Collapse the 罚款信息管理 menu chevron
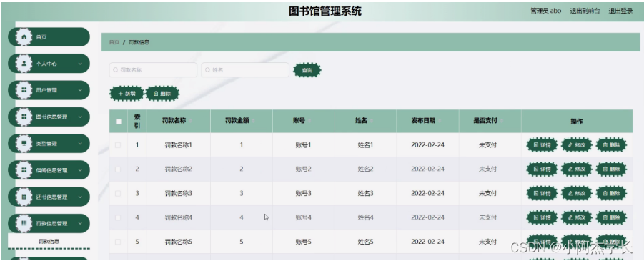 [80, 223]
